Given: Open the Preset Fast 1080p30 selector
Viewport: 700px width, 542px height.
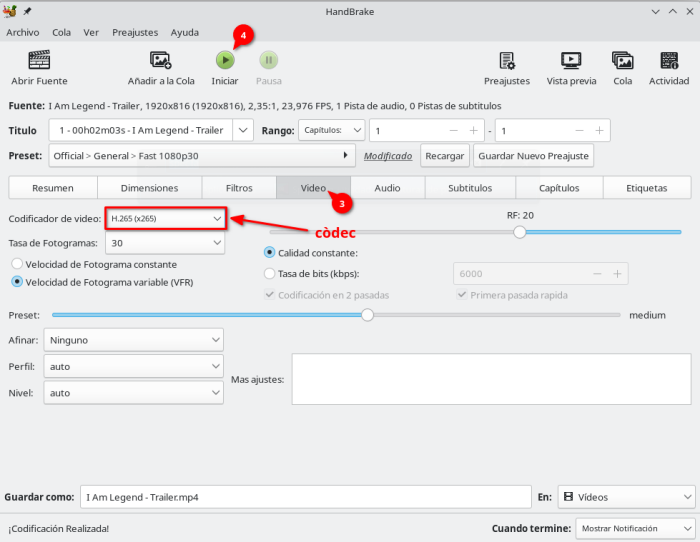Looking at the screenshot, I should [202, 156].
